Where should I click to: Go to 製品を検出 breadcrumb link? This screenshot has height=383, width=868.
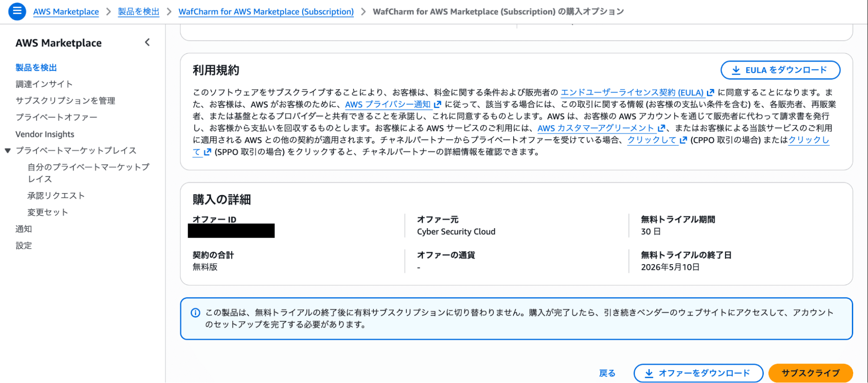tap(139, 12)
